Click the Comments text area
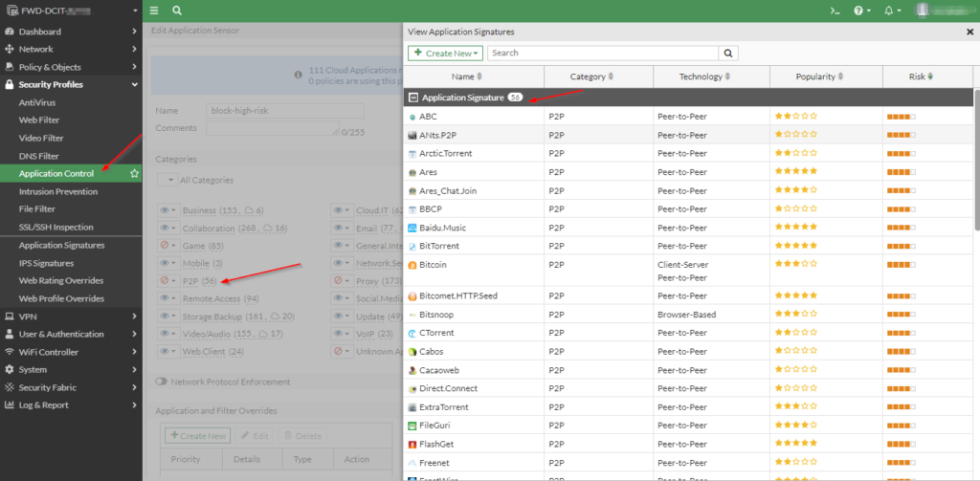This screenshot has width=980, height=481. [x=273, y=128]
